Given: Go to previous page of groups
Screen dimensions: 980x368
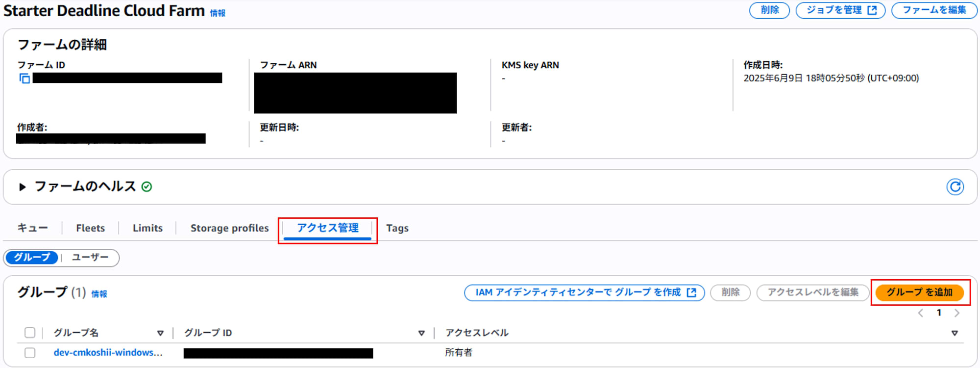Looking at the screenshot, I should coord(921,313).
